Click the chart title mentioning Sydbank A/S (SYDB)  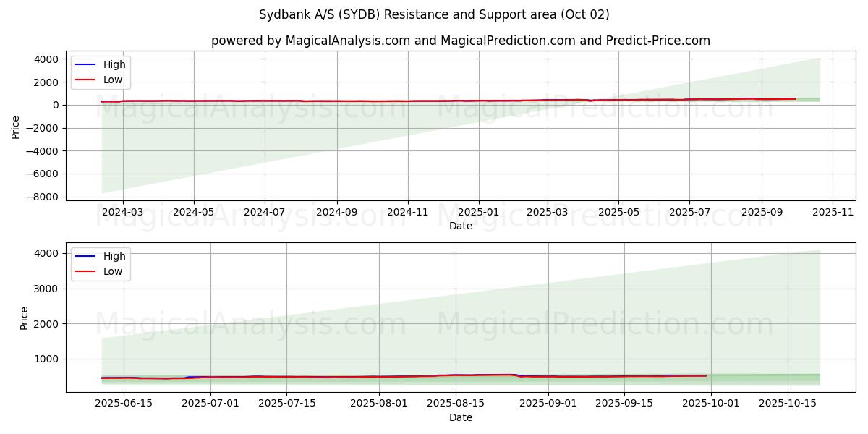click(x=434, y=14)
